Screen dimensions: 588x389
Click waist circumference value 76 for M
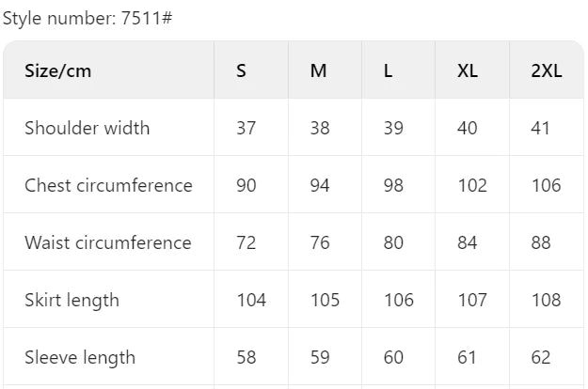320,242
